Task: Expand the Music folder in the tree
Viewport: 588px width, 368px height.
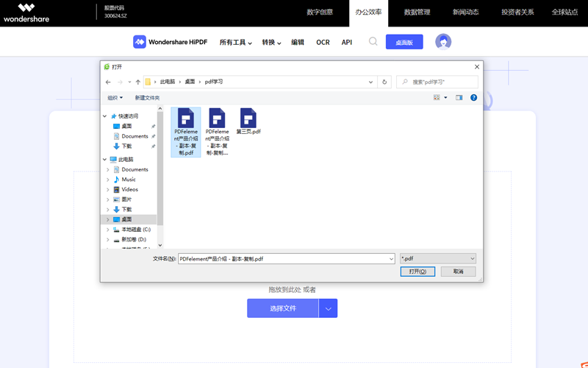Action: coord(108,180)
